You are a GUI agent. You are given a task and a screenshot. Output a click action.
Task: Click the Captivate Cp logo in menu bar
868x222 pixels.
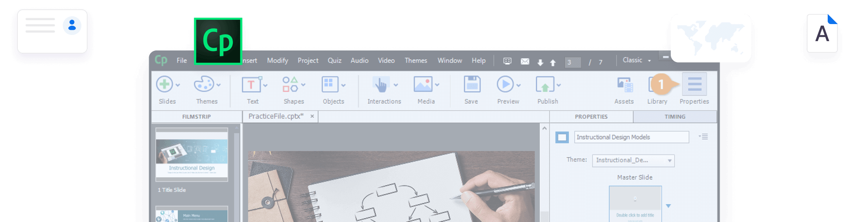[x=161, y=60]
